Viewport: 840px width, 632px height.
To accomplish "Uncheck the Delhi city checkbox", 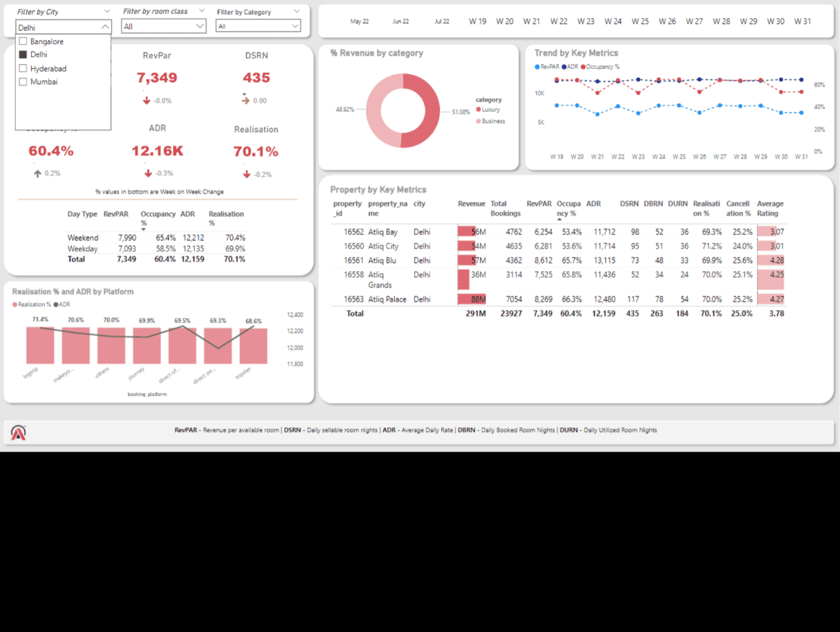I will (x=23, y=55).
